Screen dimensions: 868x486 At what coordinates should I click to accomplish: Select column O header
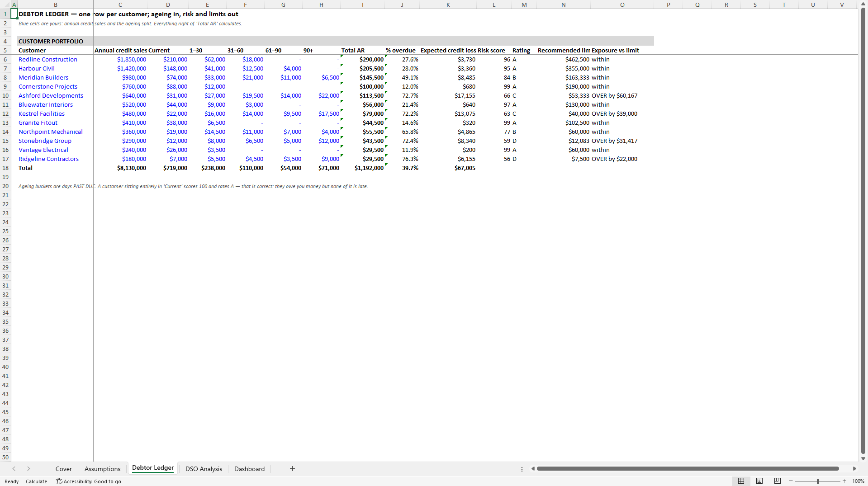[622, 5]
